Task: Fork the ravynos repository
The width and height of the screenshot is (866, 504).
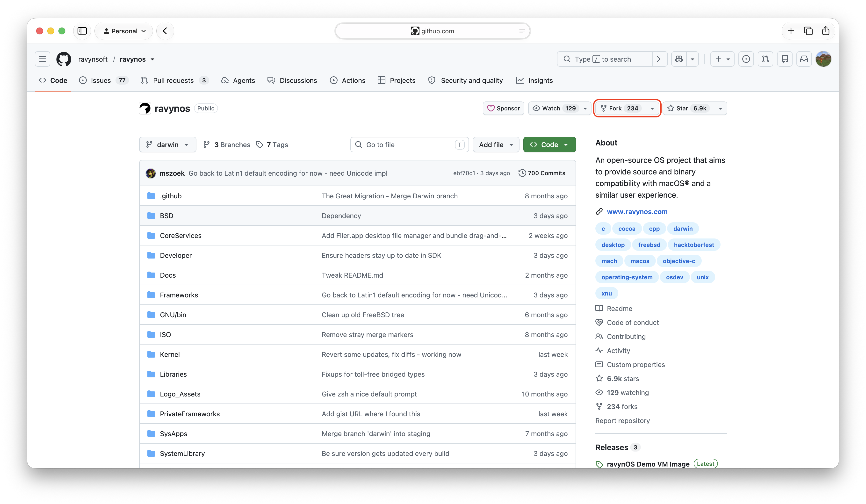Action: point(620,108)
